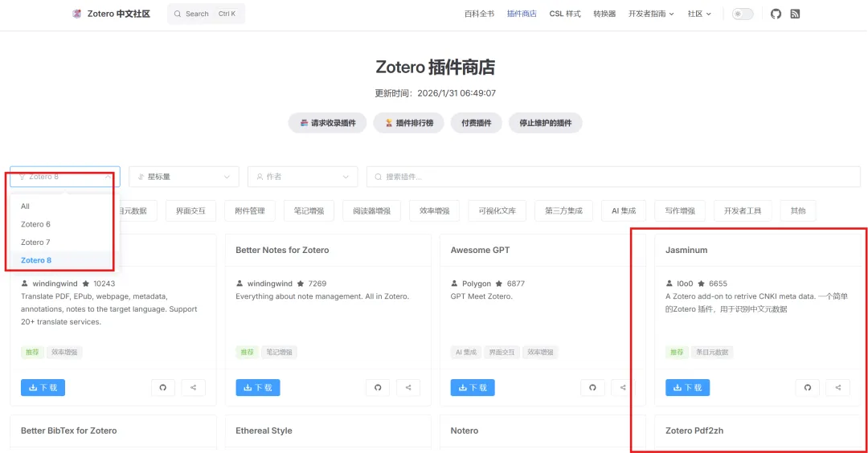Share the Jasminum plugin

(838, 388)
